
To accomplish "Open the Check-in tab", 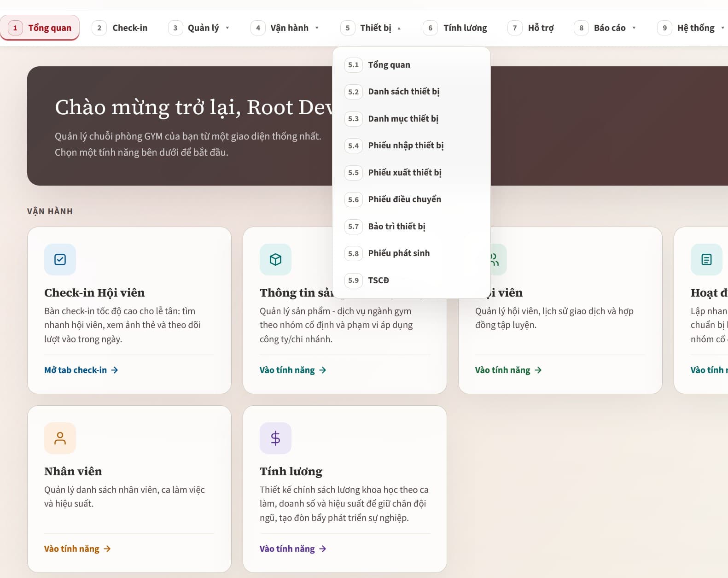I will coord(120,28).
